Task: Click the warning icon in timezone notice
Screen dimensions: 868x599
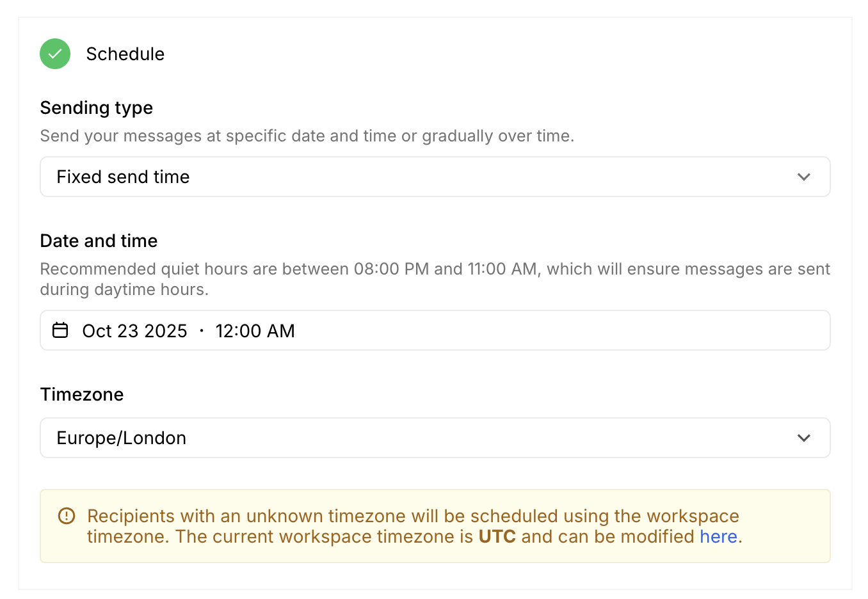Action: pos(67,516)
